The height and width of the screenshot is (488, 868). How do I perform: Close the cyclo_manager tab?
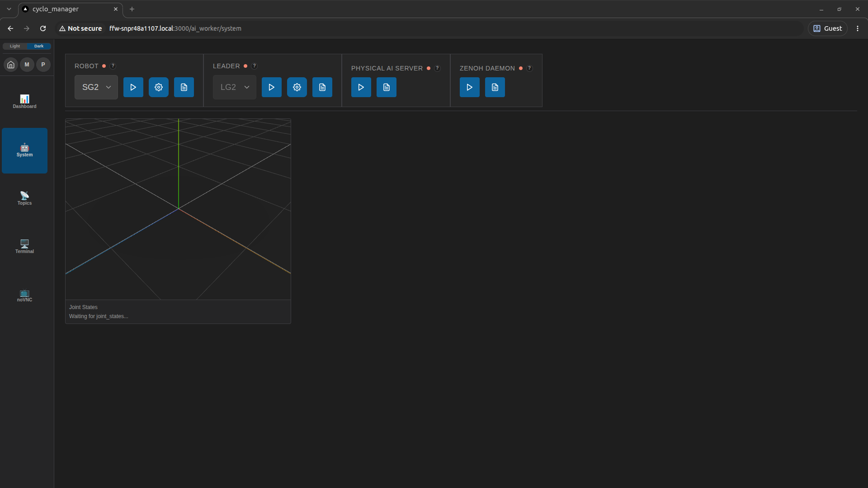click(x=116, y=9)
